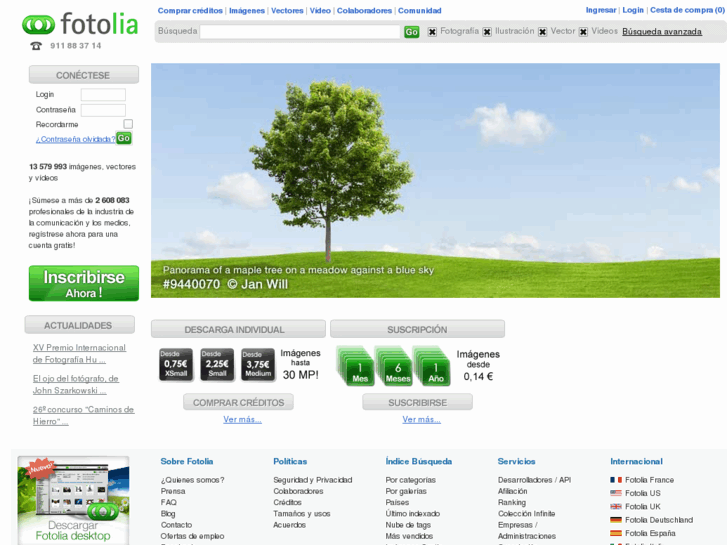The width and height of the screenshot is (727, 545).
Task: Open Nube de tags footer link
Action: [408, 525]
